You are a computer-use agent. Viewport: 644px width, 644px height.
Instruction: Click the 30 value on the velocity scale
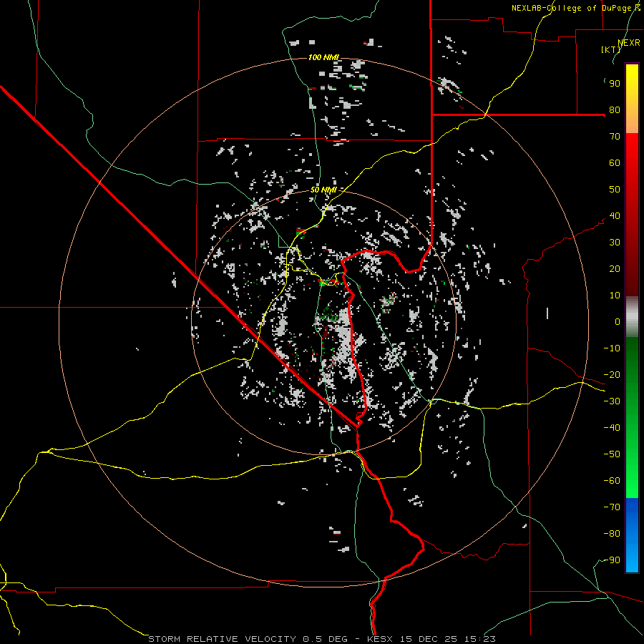click(x=615, y=243)
